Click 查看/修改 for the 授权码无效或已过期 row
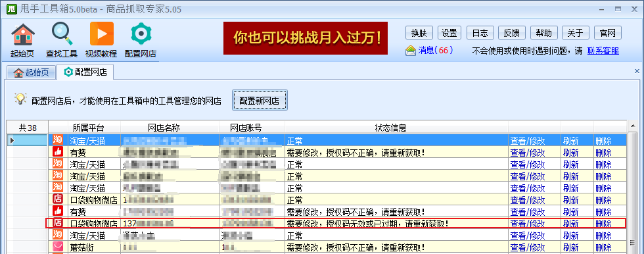The width and height of the screenshot is (644, 254). pyautogui.click(x=527, y=224)
